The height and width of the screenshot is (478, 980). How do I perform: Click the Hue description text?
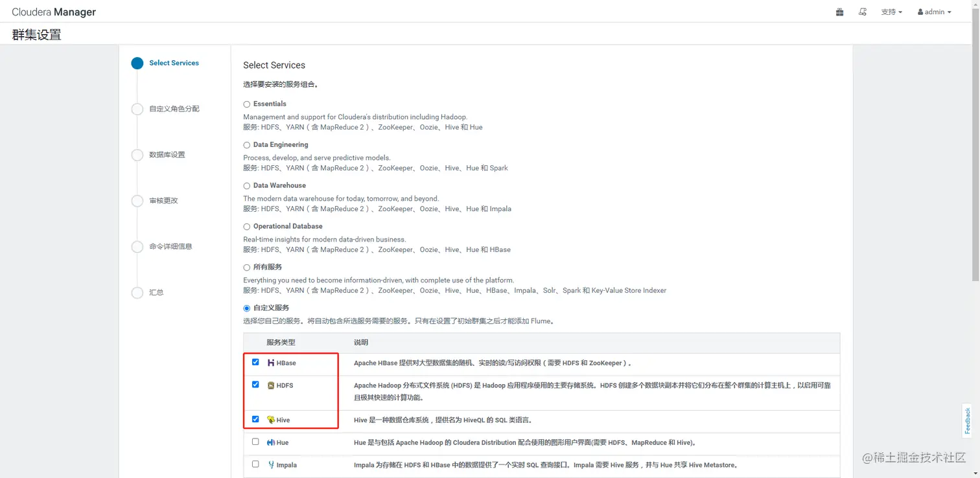tap(524, 443)
